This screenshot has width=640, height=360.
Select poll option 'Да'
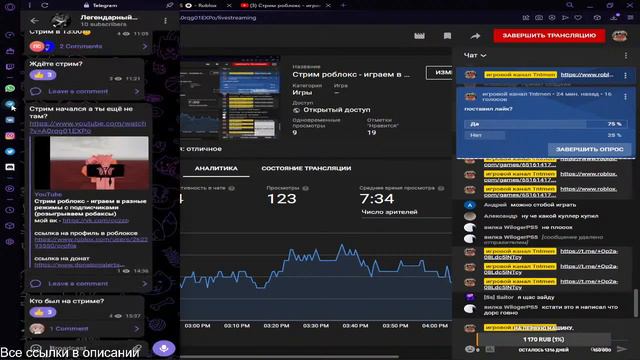(x=545, y=124)
